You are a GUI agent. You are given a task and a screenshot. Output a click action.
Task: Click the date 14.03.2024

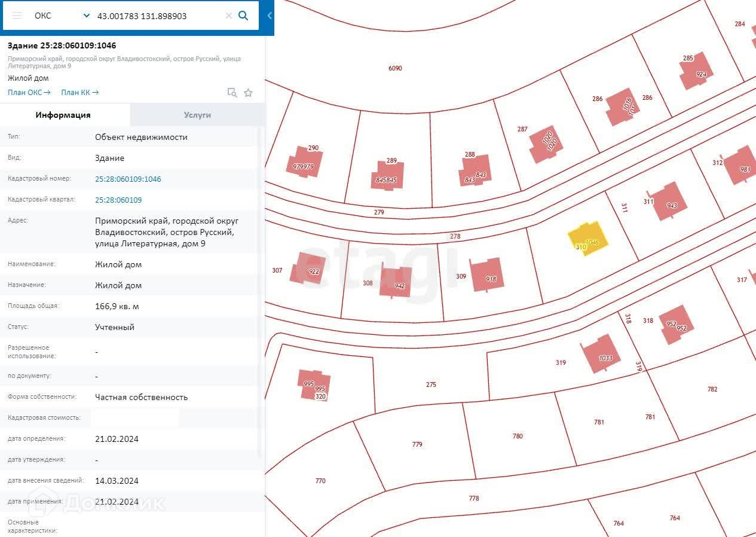pos(117,481)
